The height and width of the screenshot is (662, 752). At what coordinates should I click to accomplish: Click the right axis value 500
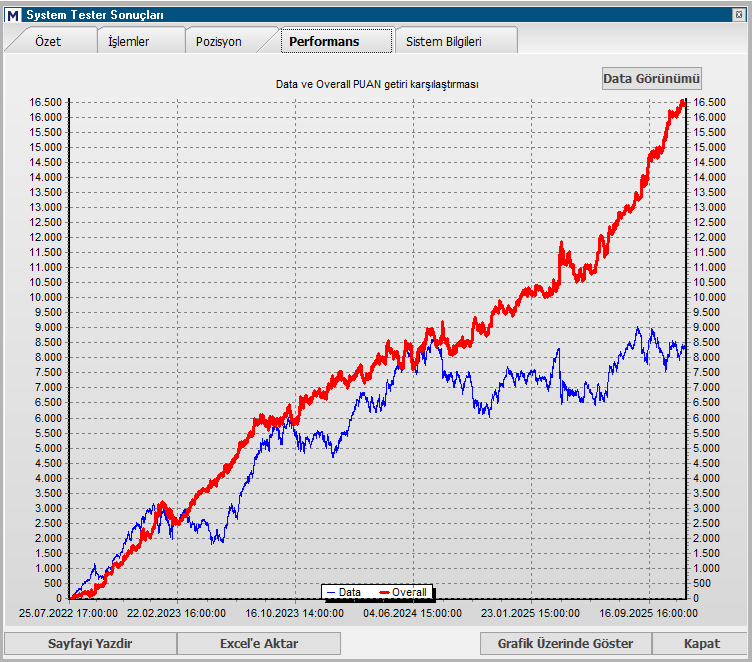(x=701, y=583)
